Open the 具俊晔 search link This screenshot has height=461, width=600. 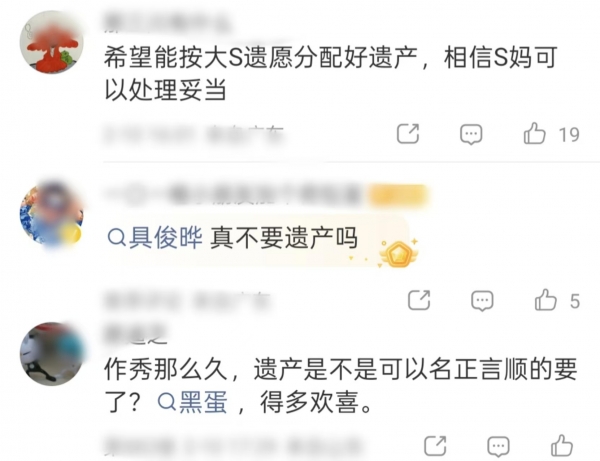tap(155, 238)
